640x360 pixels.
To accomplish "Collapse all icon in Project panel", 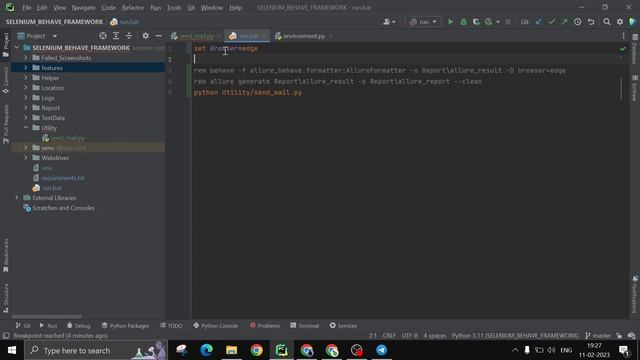I will point(129,36).
